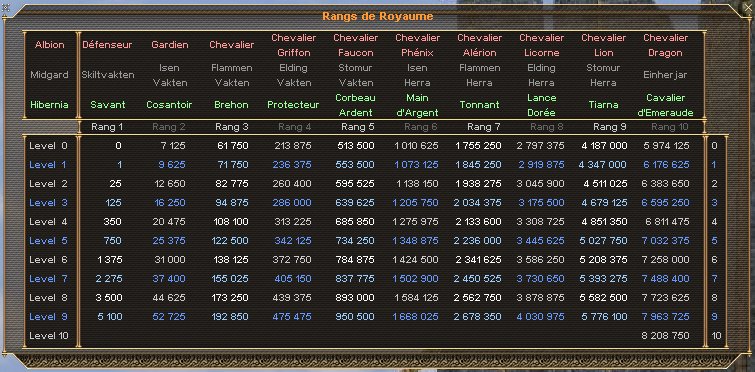Image resolution: width=755 pixels, height=372 pixels.
Task: Select the Level 0 row label
Action: point(49,145)
